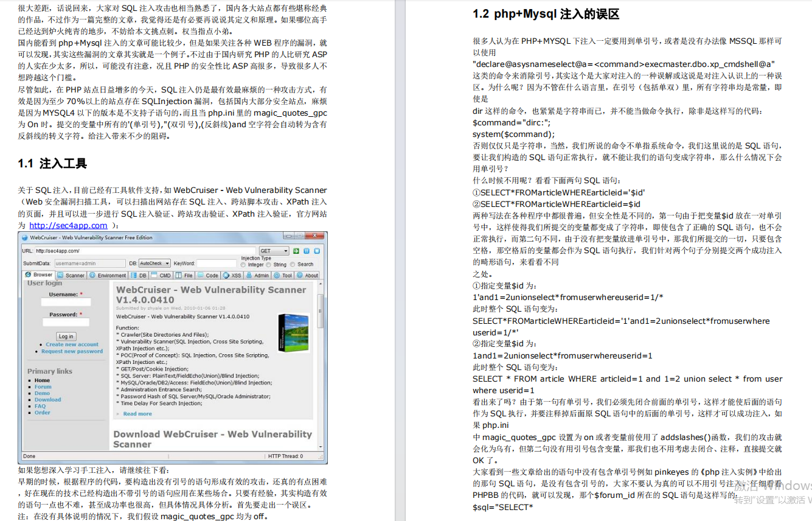Click the Log in button
Screen dimensions: 812x521
pos(66,336)
